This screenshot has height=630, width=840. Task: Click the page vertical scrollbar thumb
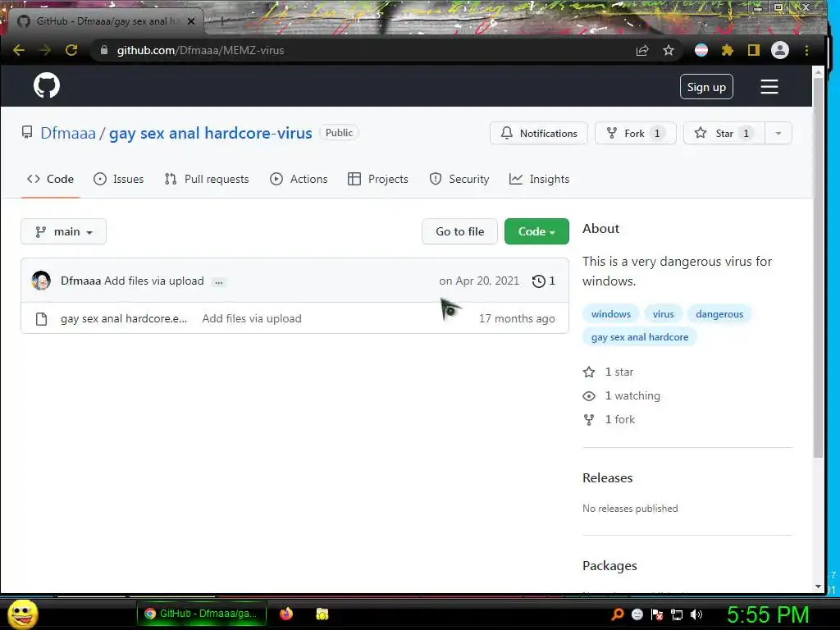[x=818, y=268]
